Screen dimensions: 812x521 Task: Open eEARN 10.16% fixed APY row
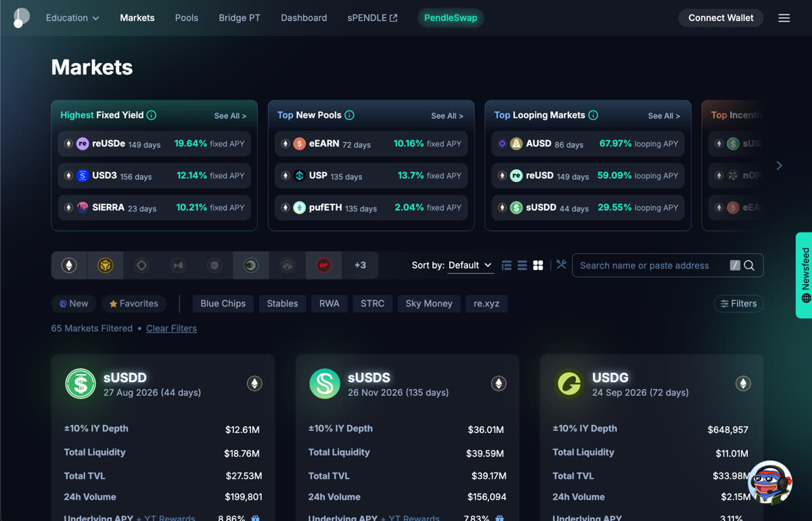(371, 143)
